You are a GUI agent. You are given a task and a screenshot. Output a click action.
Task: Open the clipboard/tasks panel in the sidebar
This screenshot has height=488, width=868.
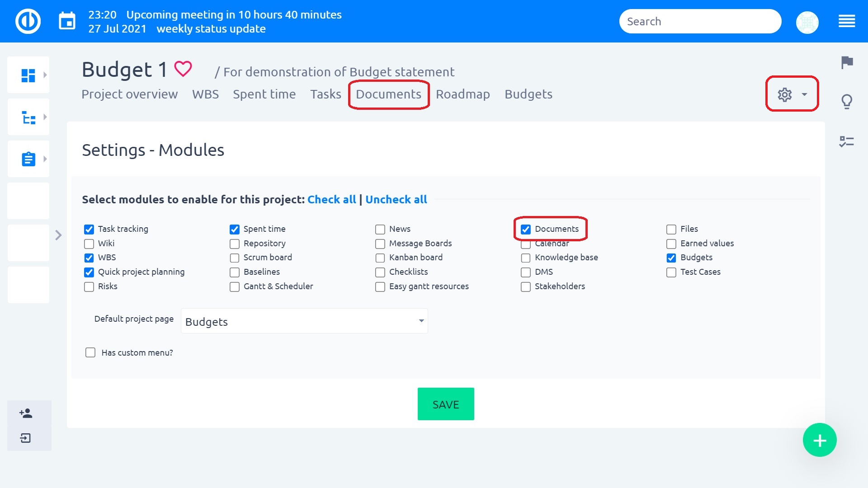[28, 159]
